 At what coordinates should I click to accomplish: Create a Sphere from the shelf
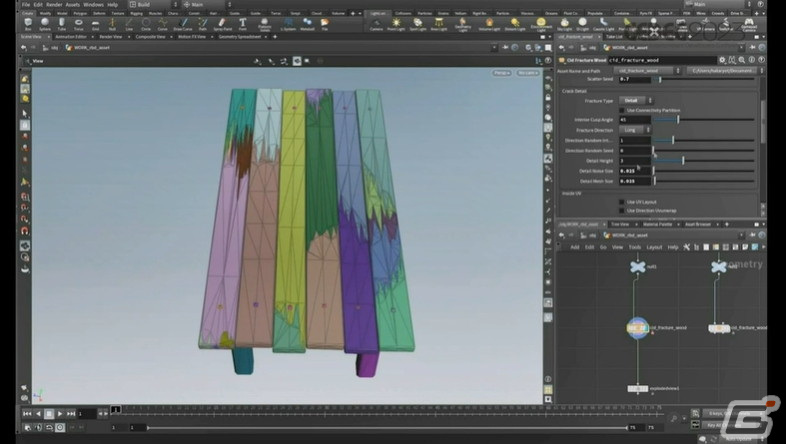click(x=45, y=24)
